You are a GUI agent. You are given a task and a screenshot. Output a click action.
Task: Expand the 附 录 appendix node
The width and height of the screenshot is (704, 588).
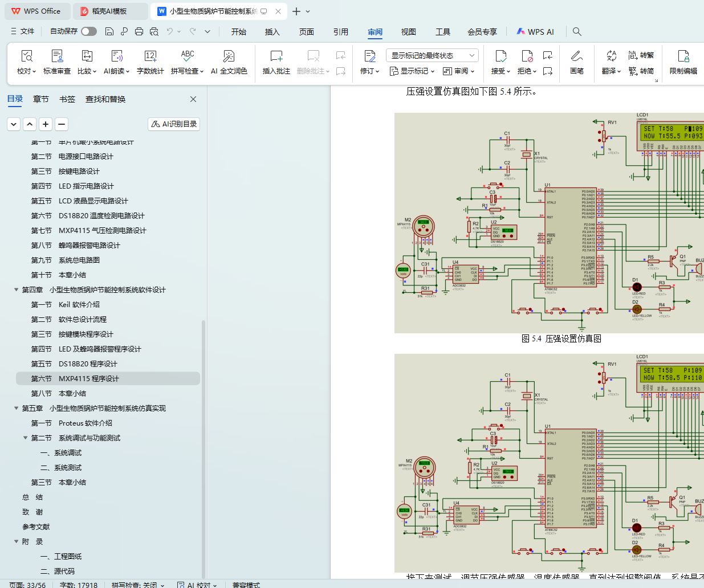click(17, 542)
